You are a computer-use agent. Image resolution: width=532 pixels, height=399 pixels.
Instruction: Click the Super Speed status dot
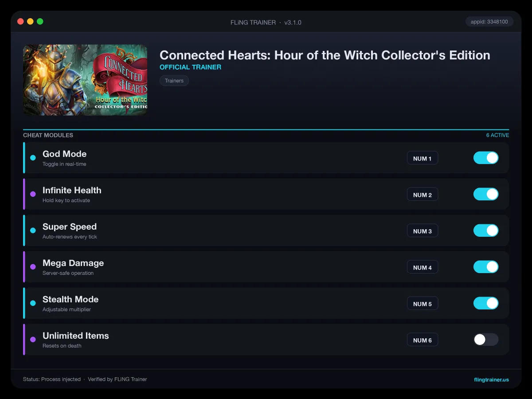click(33, 231)
